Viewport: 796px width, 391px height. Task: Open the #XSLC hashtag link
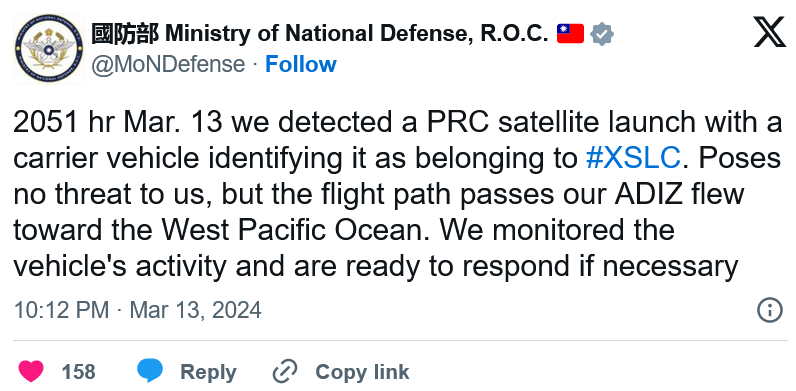(633, 158)
